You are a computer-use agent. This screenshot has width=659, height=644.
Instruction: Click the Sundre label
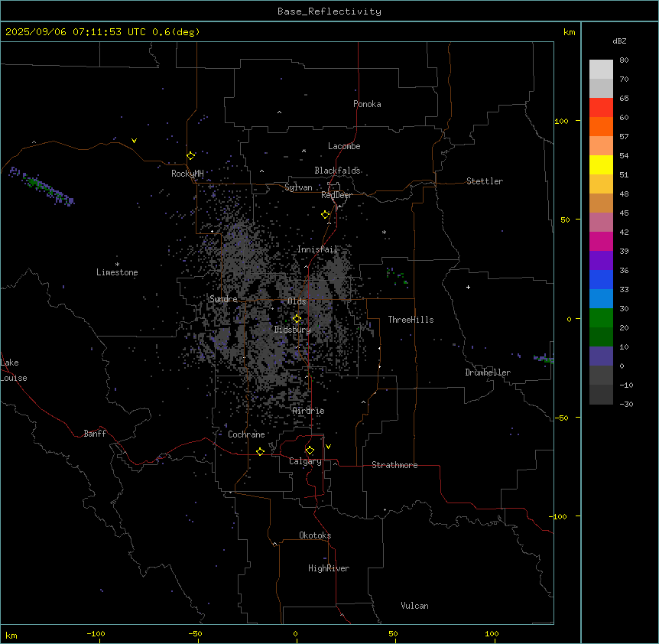223,299
